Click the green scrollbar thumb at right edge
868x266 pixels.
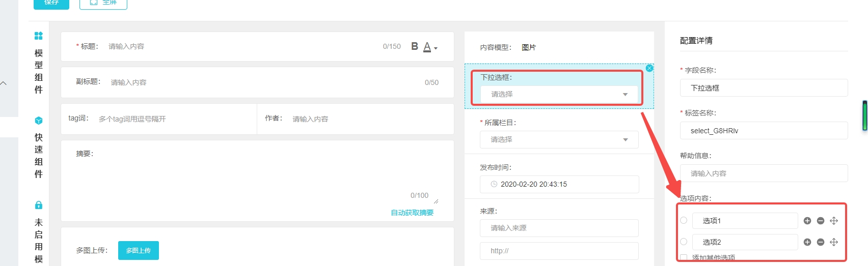pyautogui.click(x=865, y=115)
